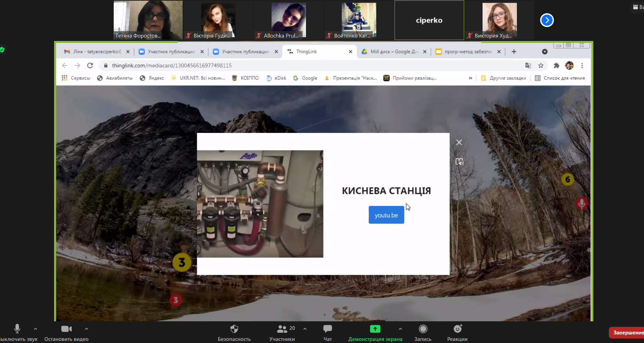Reload the ThingLink page

point(90,65)
